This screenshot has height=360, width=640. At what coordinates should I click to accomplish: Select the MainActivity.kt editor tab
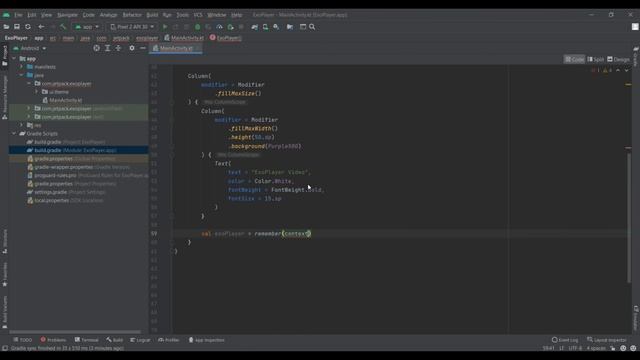tap(176, 48)
